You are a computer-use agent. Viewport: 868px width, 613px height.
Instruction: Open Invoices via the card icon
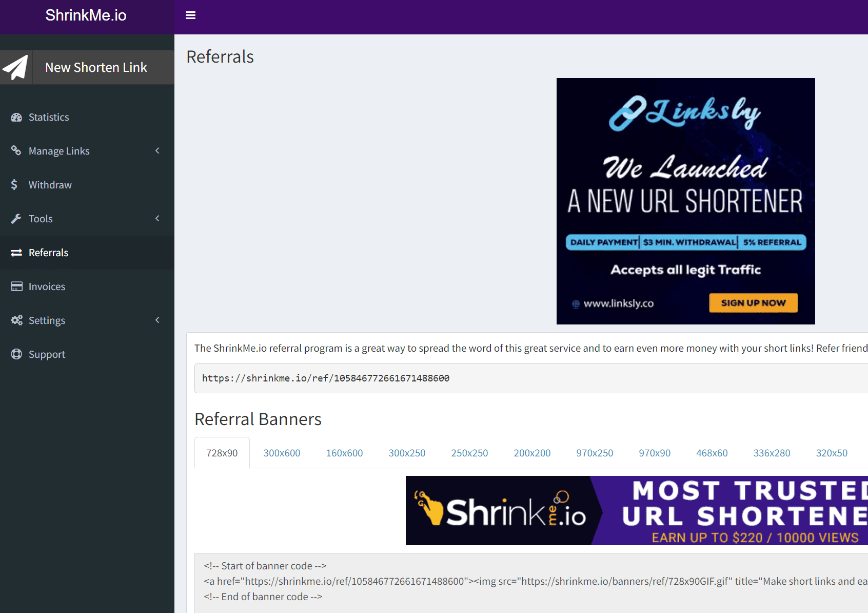point(16,286)
